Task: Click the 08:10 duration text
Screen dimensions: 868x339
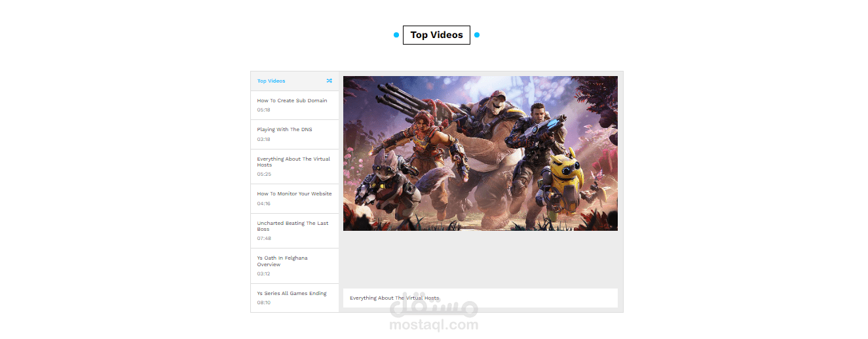Action: tap(263, 302)
